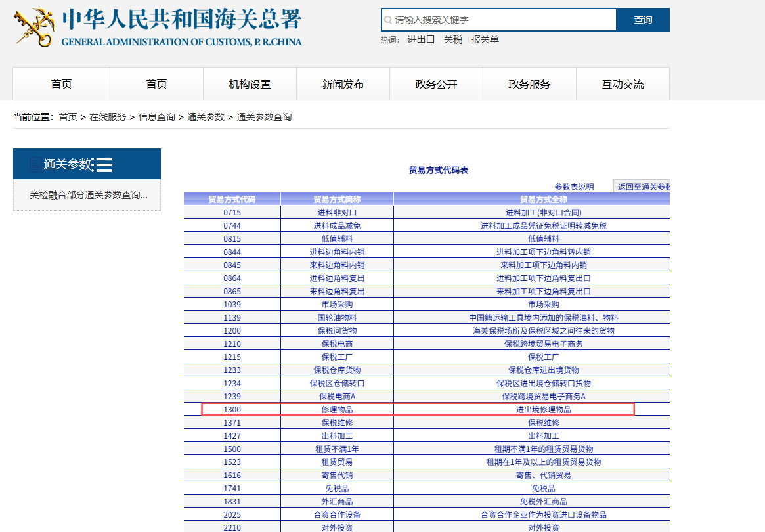Click the 查询 search button
Viewport: 765px width, 532px height.
click(643, 20)
